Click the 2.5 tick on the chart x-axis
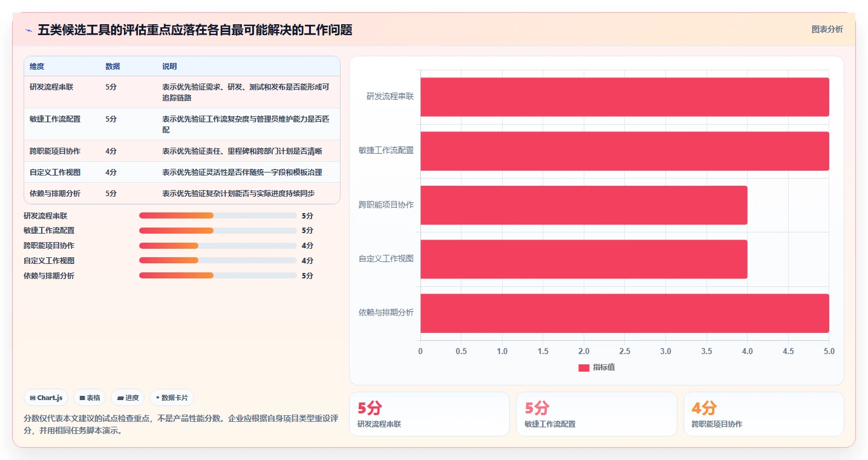The height and width of the screenshot is (460, 868). tap(625, 352)
